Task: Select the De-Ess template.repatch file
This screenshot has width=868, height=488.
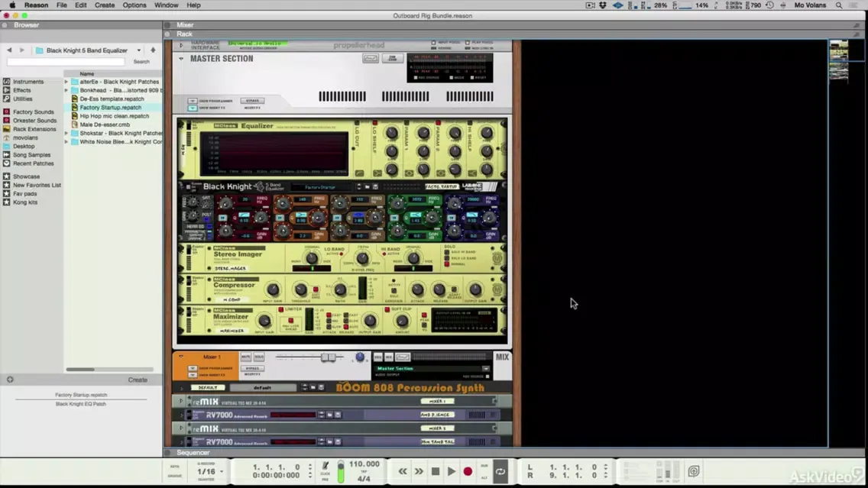Action: 112,99
